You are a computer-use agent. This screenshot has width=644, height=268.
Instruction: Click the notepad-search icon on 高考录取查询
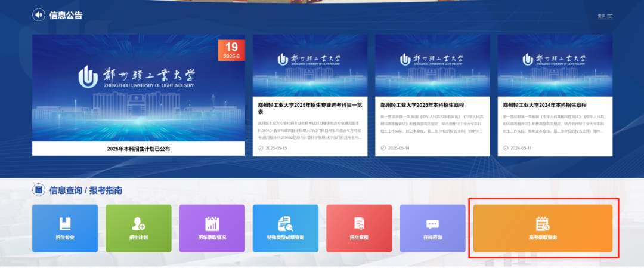click(x=543, y=224)
